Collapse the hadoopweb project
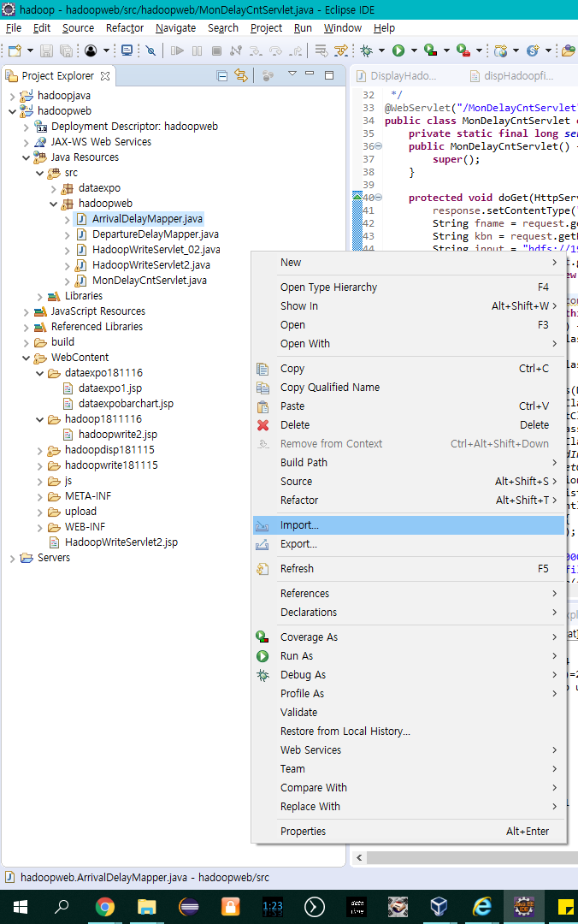This screenshot has height=924, width=578. 12,110
